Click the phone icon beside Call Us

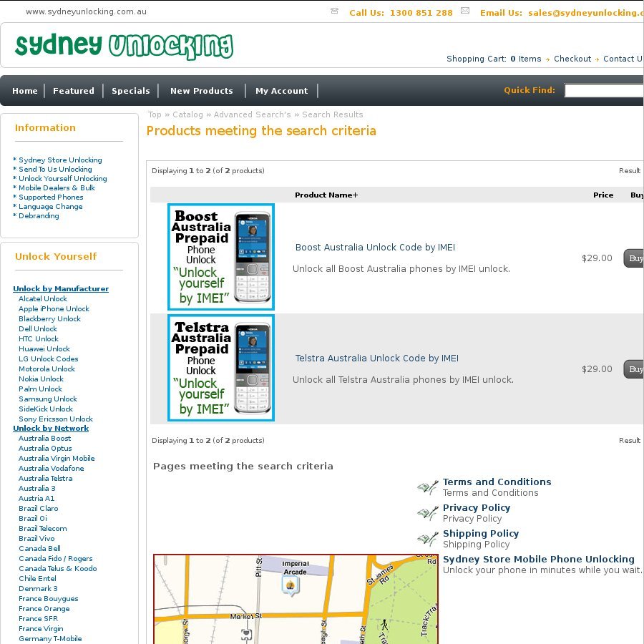pos(334,11)
